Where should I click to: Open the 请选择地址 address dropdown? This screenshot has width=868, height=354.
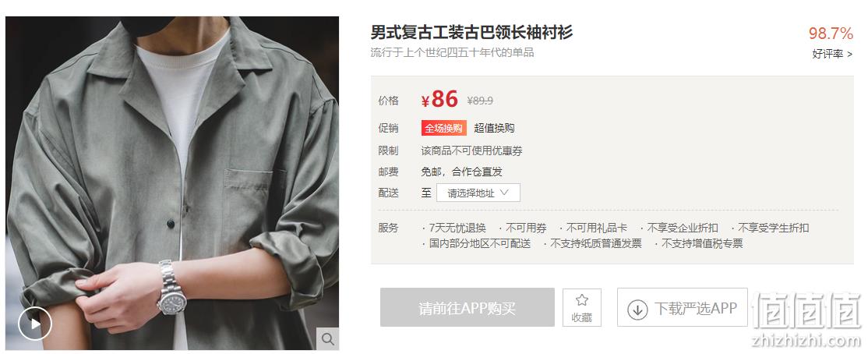coord(478,193)
